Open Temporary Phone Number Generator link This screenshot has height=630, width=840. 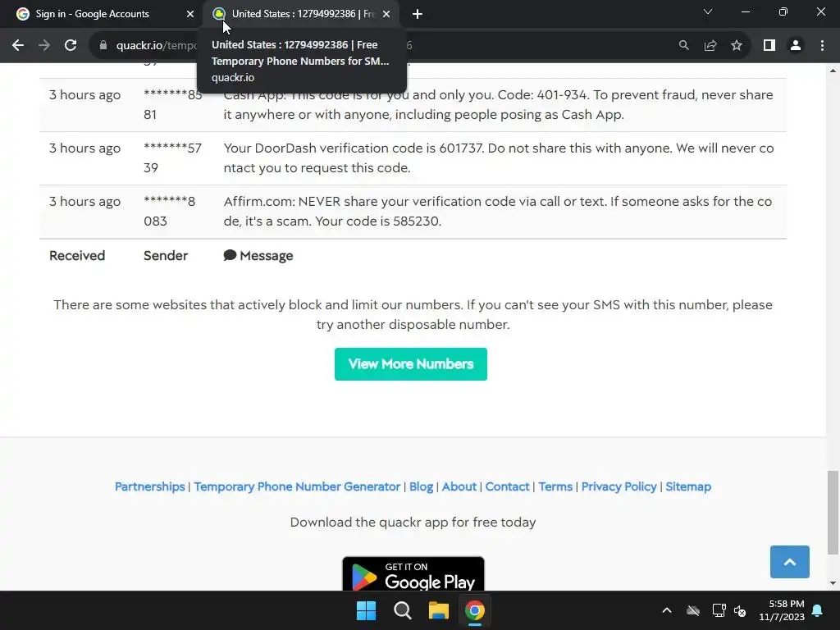[x=297, y=486]
